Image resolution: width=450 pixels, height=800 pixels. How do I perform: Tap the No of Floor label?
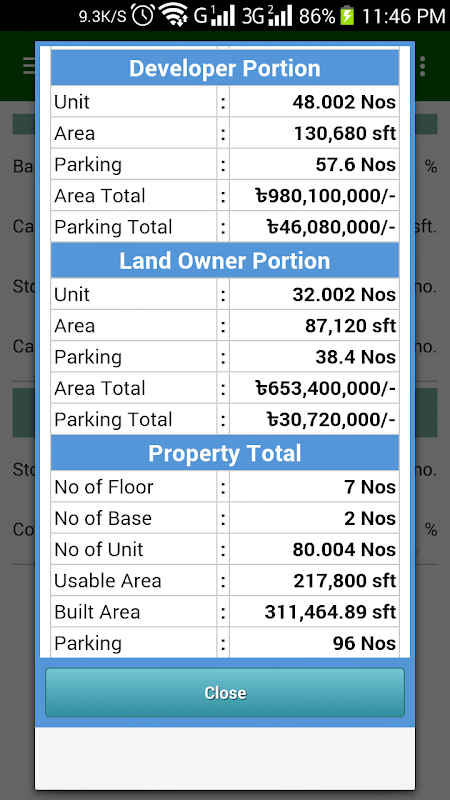104,487
